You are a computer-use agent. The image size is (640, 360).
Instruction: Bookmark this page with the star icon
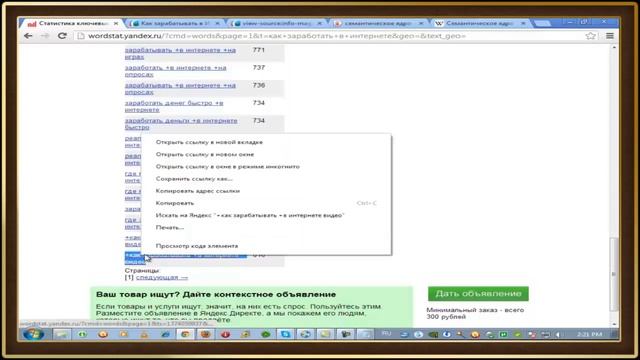point(590,36)
